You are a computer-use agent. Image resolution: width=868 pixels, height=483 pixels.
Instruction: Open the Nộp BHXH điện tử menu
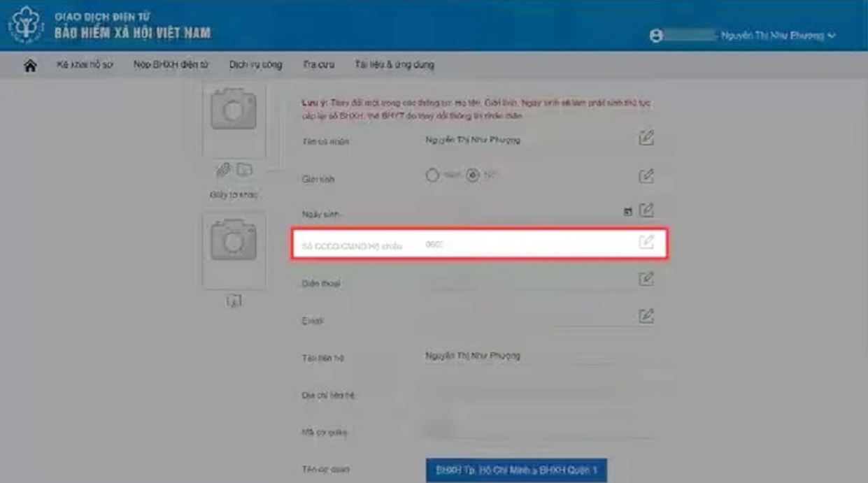(171, 65)
